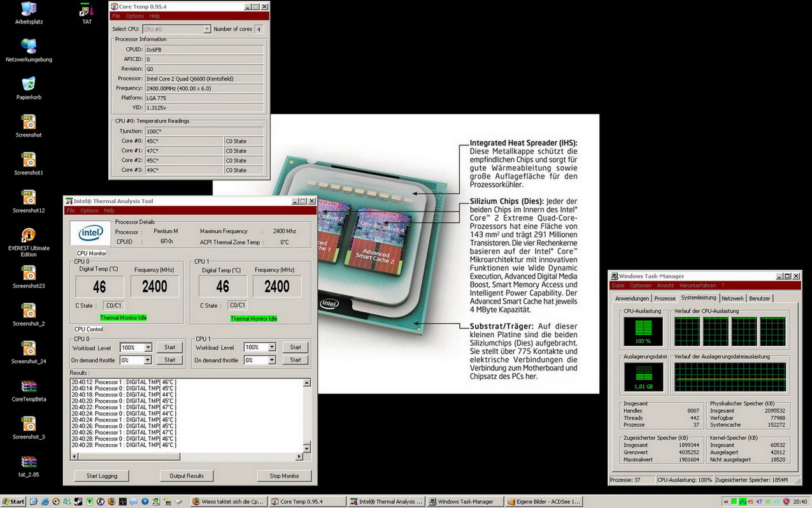812x508 pixels.
Task: Select the Screenshot_24 file icon
Action: pos(29,352)
